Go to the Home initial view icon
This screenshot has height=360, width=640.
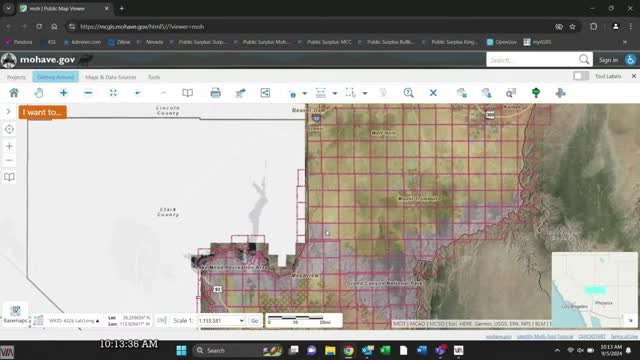point(14,93)
